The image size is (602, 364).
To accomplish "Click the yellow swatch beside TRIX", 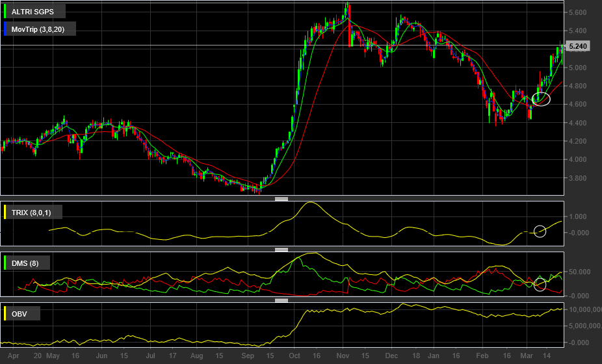I will 5,213.
